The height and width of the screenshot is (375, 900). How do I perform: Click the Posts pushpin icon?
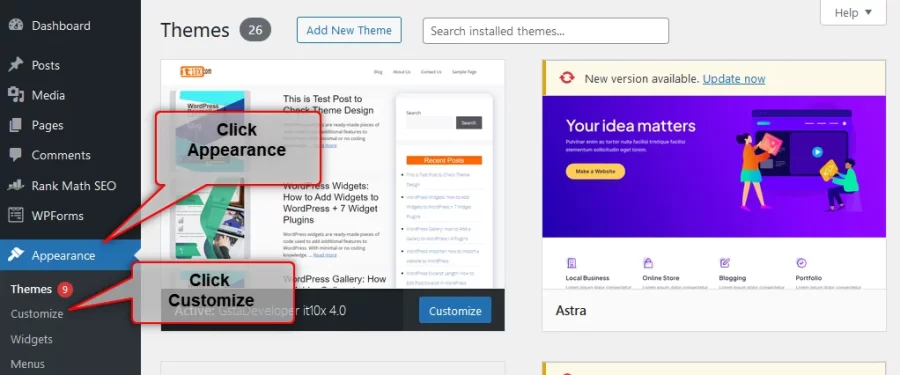15,65
